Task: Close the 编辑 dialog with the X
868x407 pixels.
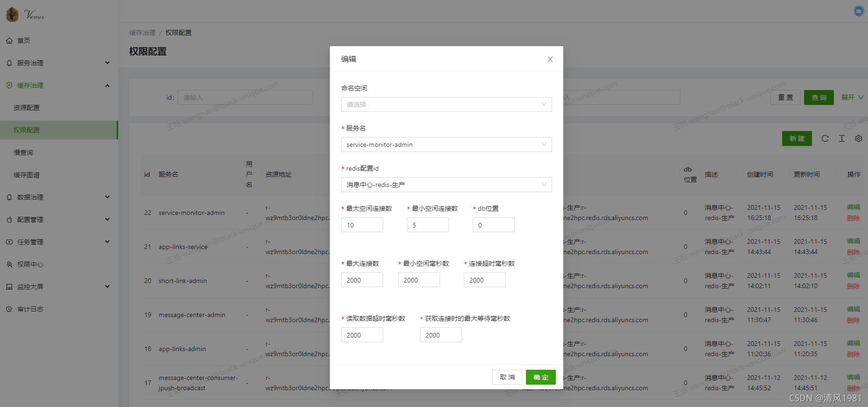Action: click(550, 59)
